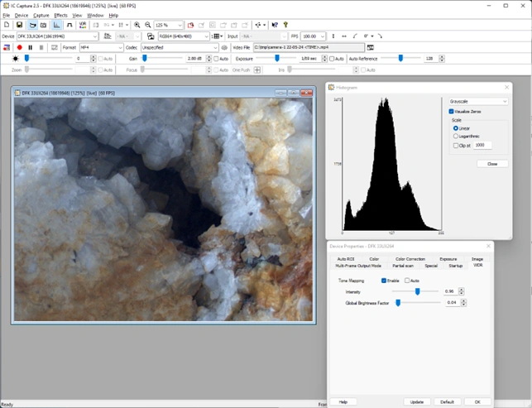Click the Save image icon in toolbar

pos(19,26)
